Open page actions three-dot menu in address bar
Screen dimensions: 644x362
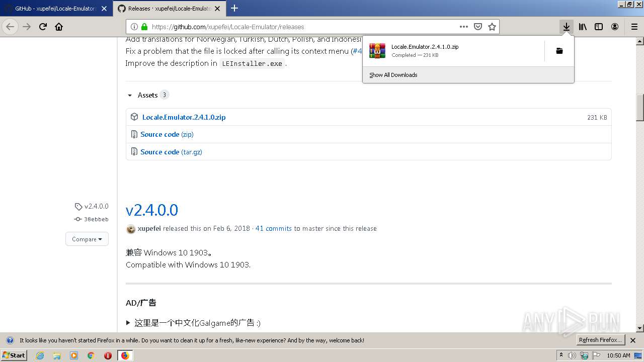[x=464, y=27]
